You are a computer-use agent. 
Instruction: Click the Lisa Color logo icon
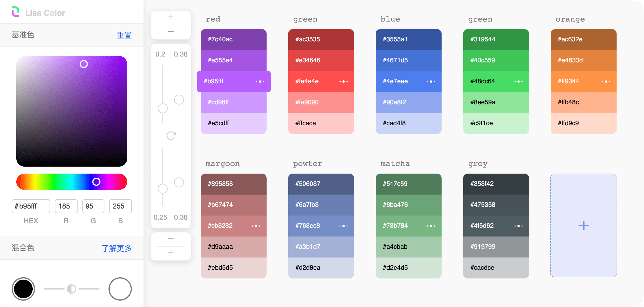15,12
